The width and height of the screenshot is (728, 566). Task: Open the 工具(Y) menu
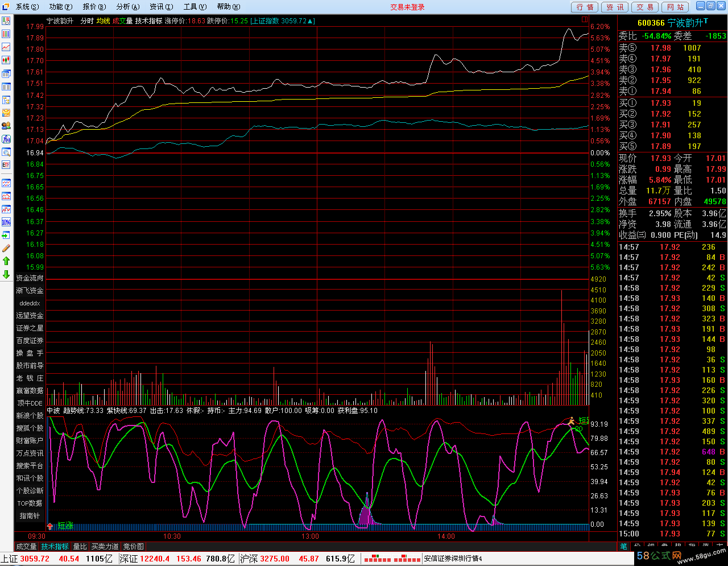click(x=195, y=7)
